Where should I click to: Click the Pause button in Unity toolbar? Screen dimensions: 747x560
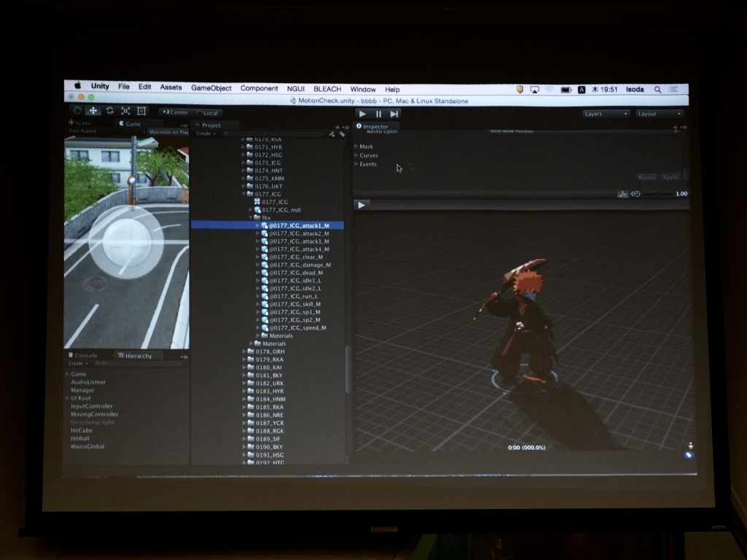[x=379, y=114]
